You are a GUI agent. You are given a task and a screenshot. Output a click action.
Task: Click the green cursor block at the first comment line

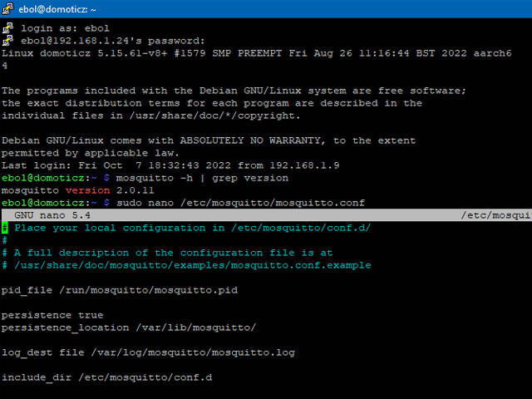pos(4,228)
